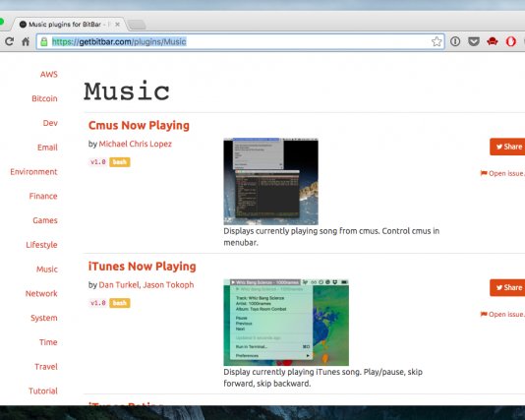This screenshot has width=525, height=420.
Task: Click the Cmus plugin description text
Action: point(331,237)
